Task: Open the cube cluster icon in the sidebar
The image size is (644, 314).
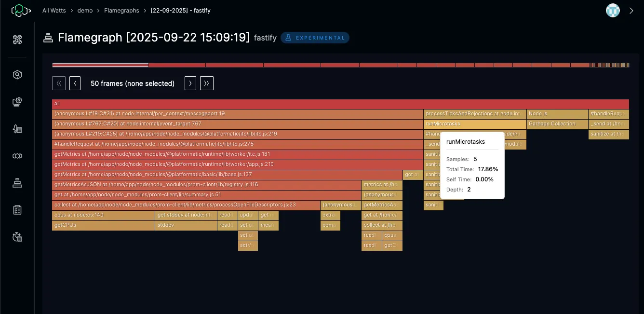Action: click(x=17, y=40)
